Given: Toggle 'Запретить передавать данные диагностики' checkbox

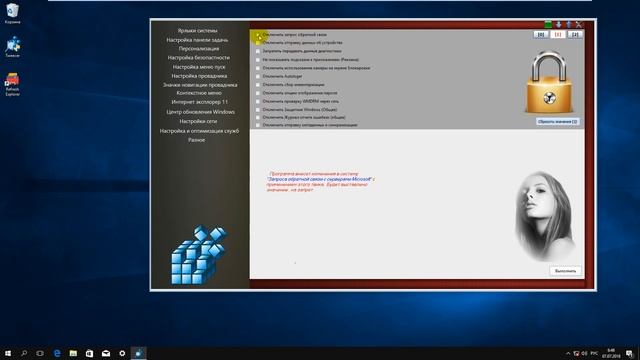Looking at the screenshot, I should (258, 51).
